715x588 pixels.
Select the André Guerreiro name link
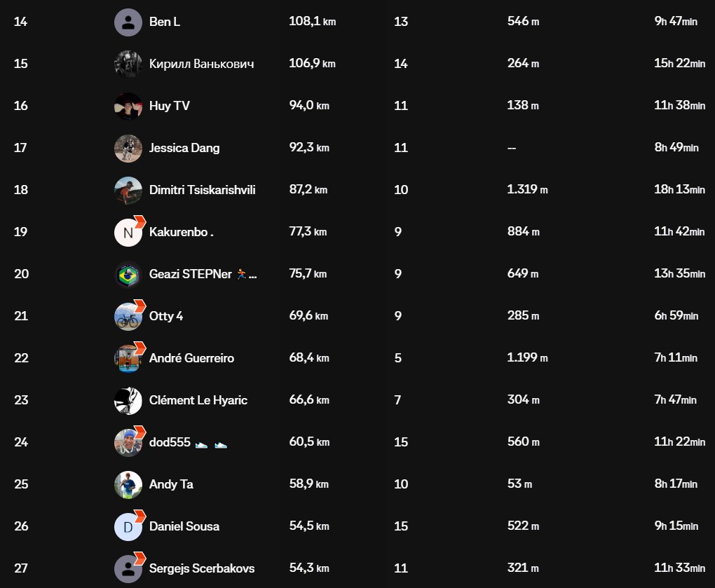click(191, 358)
